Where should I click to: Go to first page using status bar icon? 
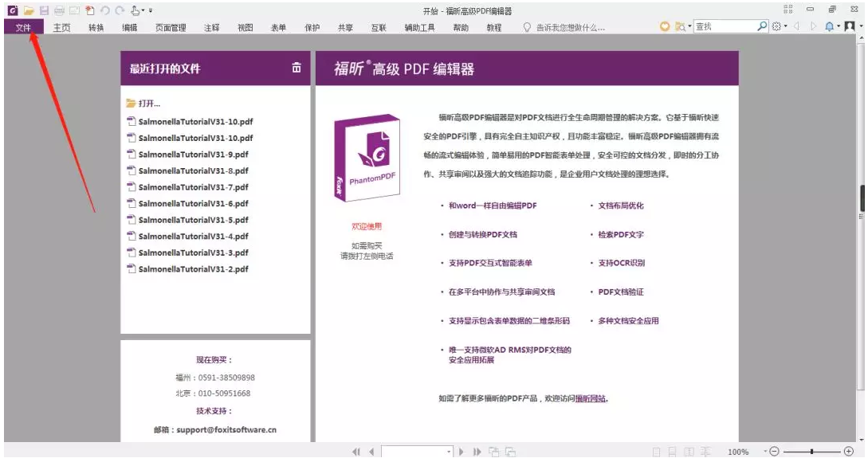(356, 452)
